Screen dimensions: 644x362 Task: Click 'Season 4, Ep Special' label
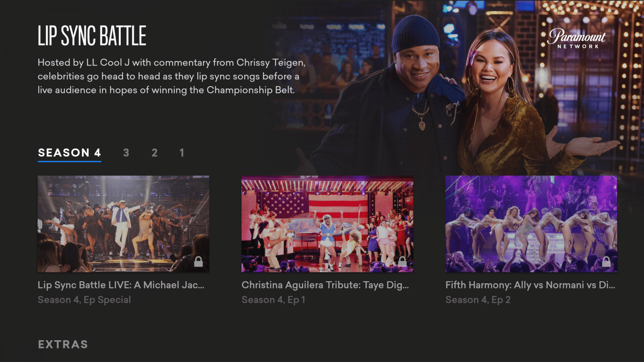pyautogui.click(x=84, y=300)
